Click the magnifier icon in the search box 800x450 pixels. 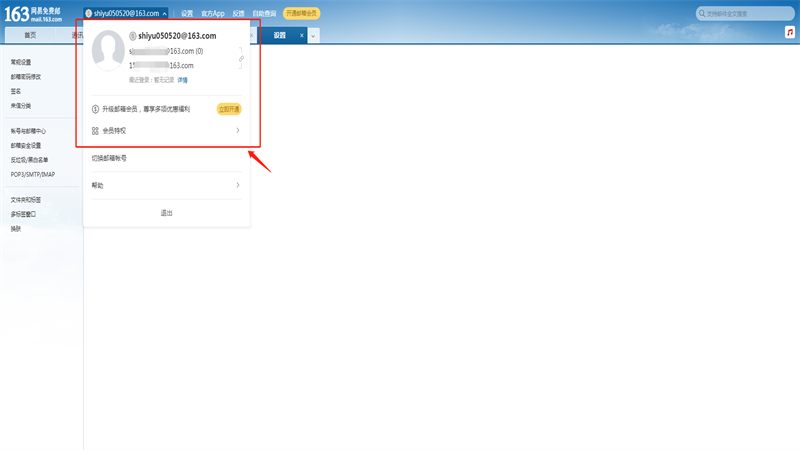(x=702, y=13)
